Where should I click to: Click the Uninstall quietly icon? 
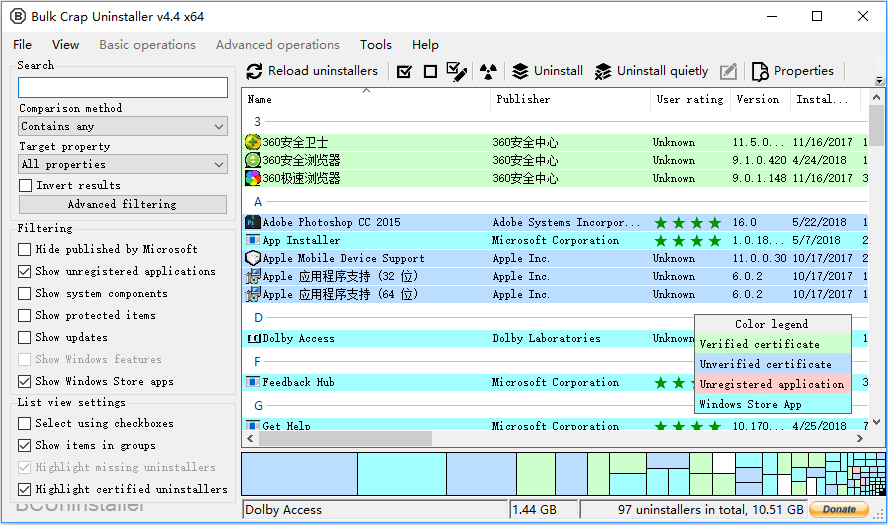coord(603,71)
